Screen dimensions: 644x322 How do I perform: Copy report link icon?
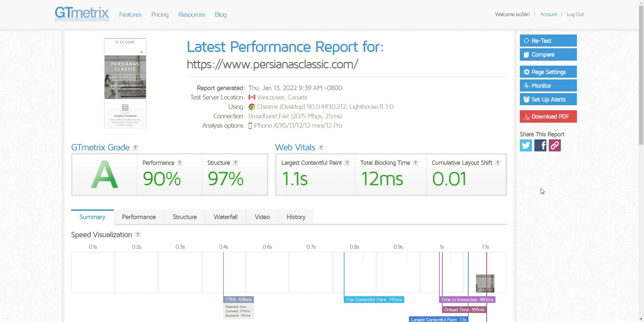(554, 145)
